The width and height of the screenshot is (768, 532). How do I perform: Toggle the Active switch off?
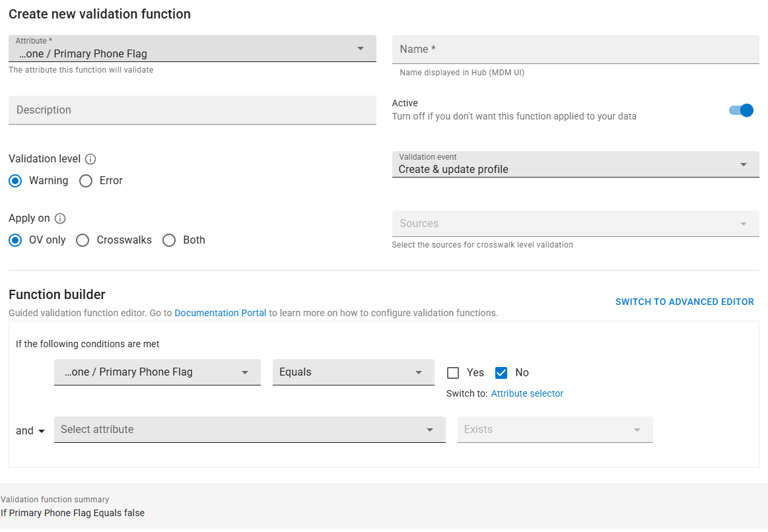(741, 110)
